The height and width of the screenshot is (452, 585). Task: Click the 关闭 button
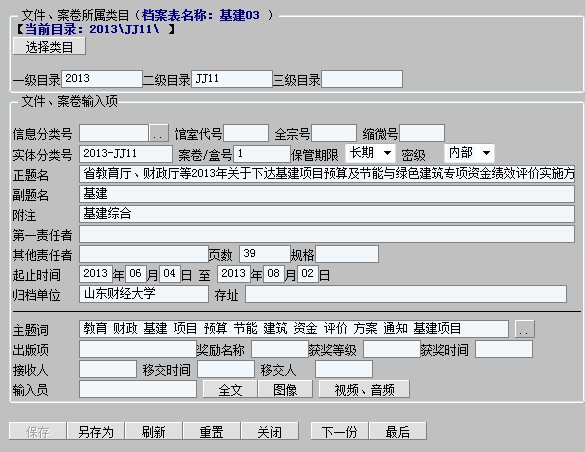270,431
